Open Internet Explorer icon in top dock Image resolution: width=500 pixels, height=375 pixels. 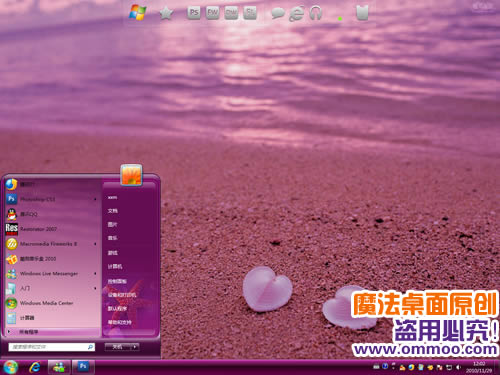[x=296, y=14]
